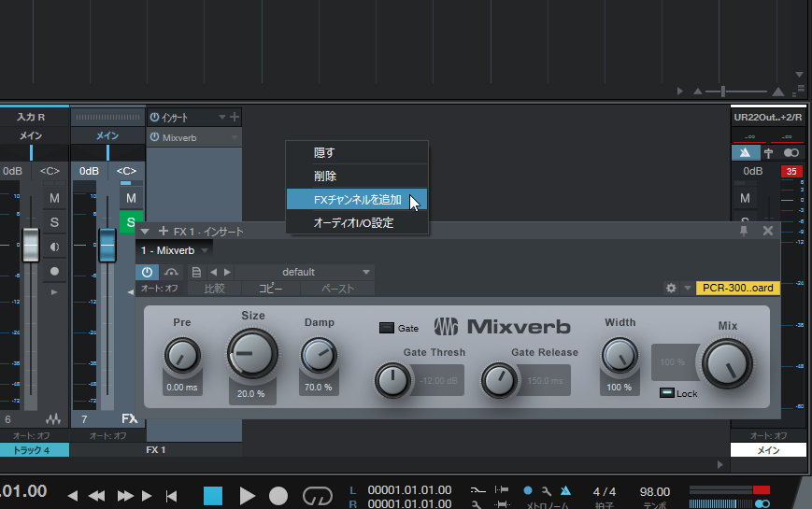Image resolution: width=812 pixels, height=509 pixels.
Task: Click the transport record button
Action: [x=278, y=496]
